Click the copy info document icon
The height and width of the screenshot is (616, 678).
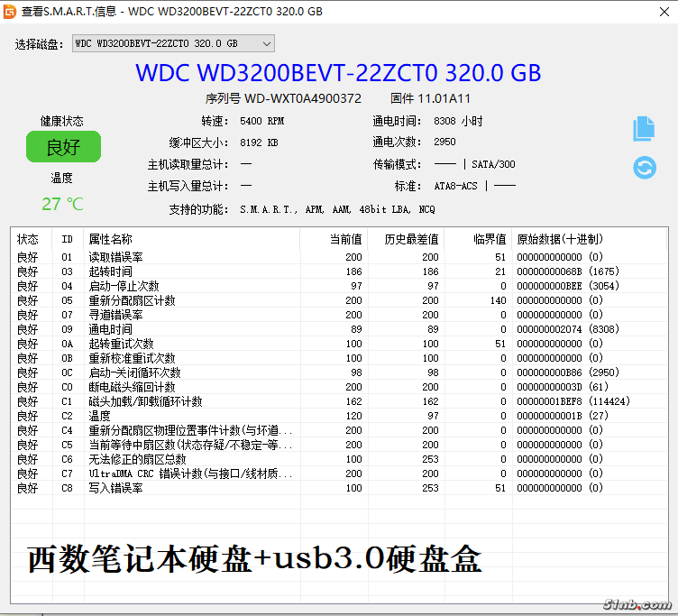[644, 128]
